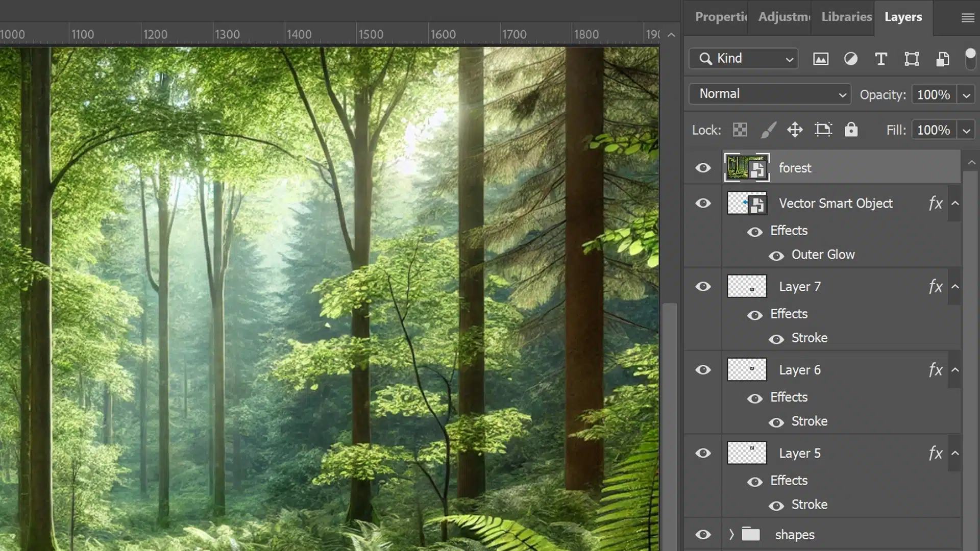The image size is (980, 551).
Task: Toggle Vector Smart Object Effects visibility
Action: (x=755, y=232)
